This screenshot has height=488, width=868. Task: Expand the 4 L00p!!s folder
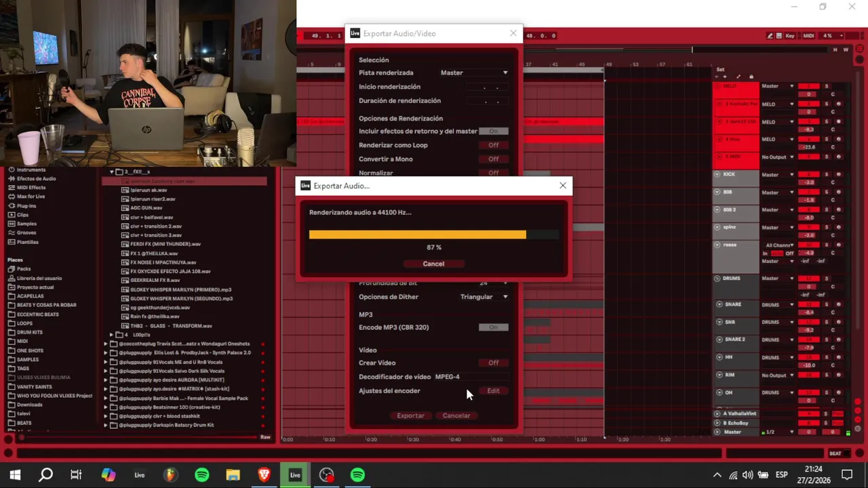point(112,335)
